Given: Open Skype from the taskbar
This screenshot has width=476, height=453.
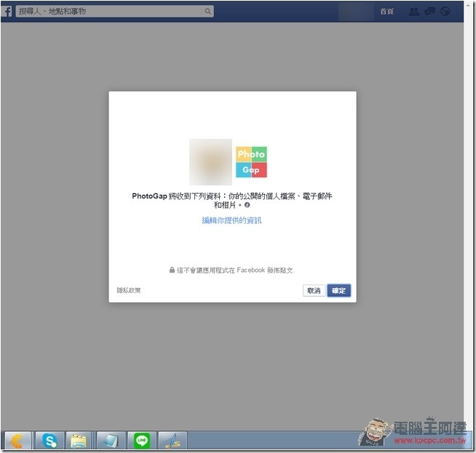Looking at the screenshot, I should 49,441.
